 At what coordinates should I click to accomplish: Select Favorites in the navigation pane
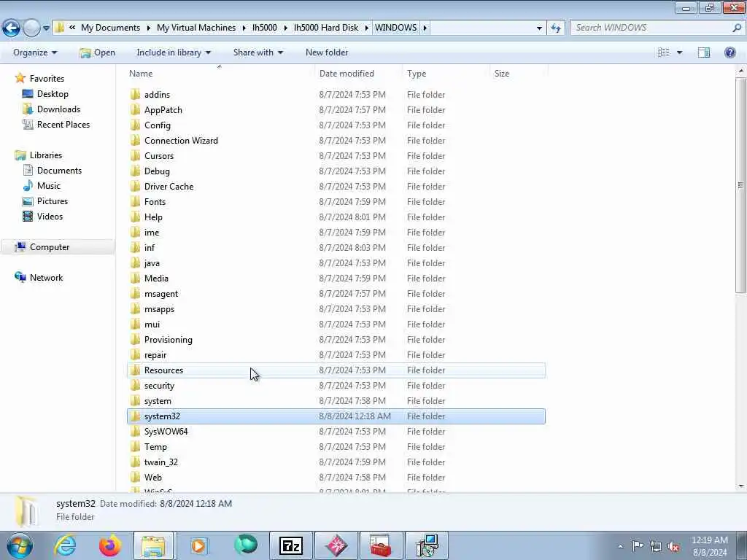click(47, 79)
